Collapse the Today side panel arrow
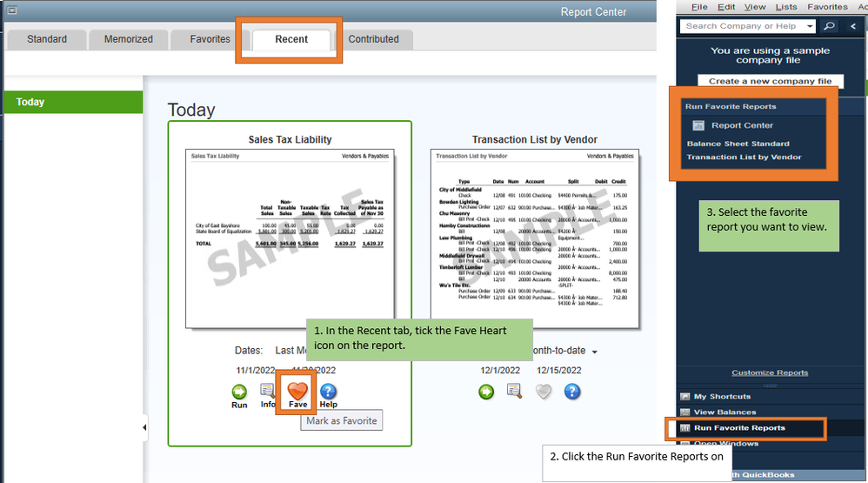 (x=144, y=427)
